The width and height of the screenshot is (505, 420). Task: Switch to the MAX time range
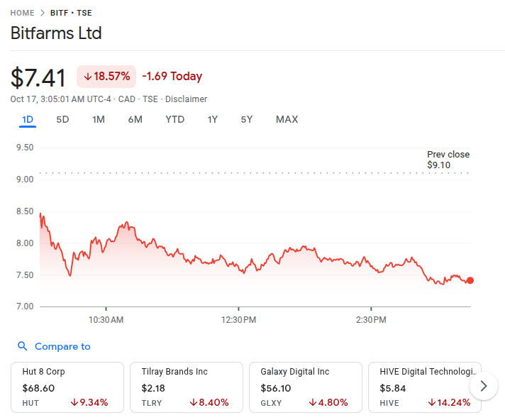coord(287,119)
